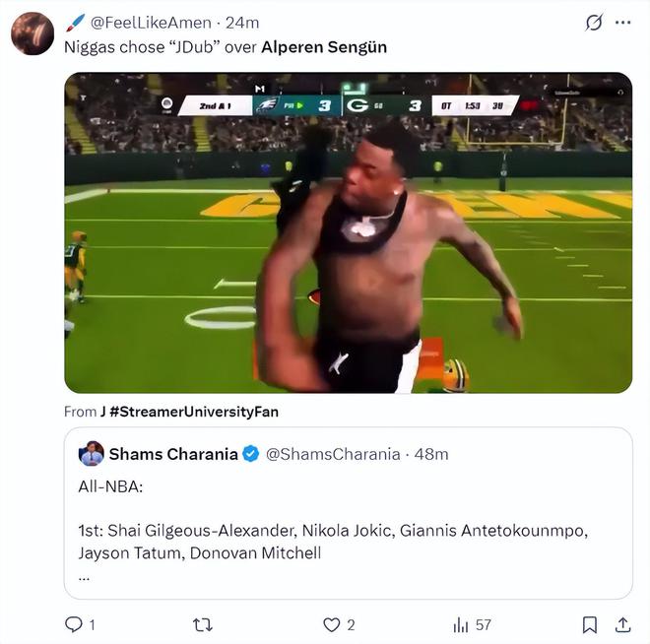Click Shams Charania's small avatar
This screenshot has height=644, width=650.
click(92, 454)
